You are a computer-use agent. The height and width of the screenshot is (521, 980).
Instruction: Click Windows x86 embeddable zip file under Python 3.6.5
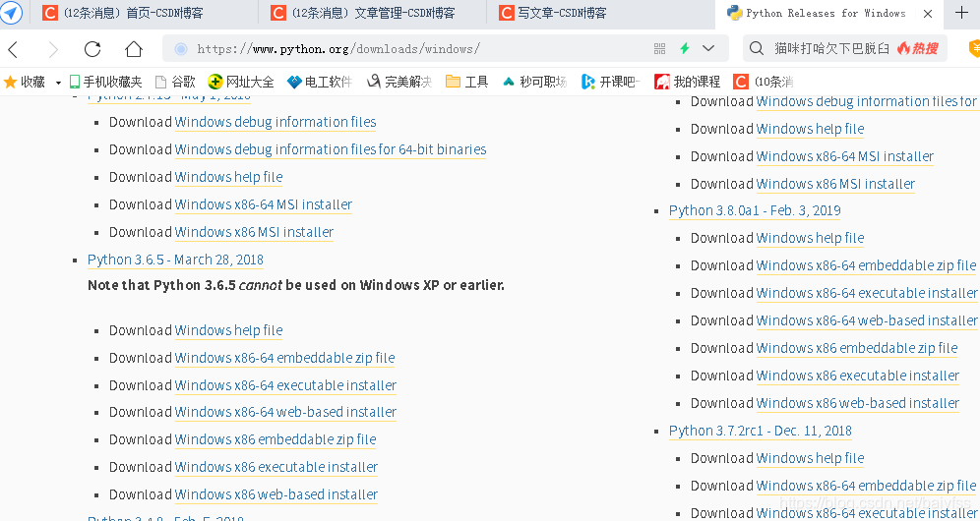tap(275, 439)
